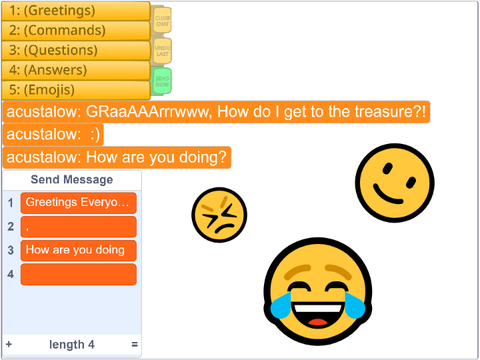Open the 1: (Greetings) category
480x360 pixels.
[x=76, y=11]
